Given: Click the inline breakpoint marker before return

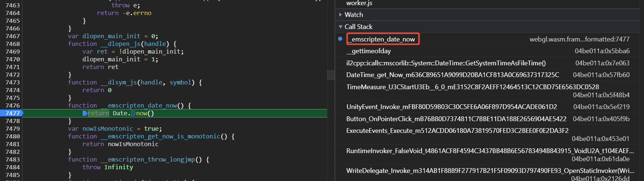Looking at the screenshot, I should tap(85, 113).
